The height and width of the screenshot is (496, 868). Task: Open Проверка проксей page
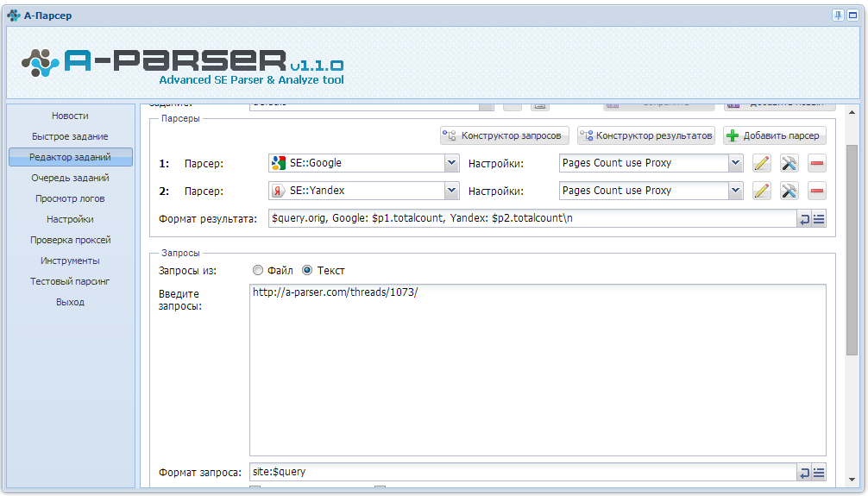point(70,240)
